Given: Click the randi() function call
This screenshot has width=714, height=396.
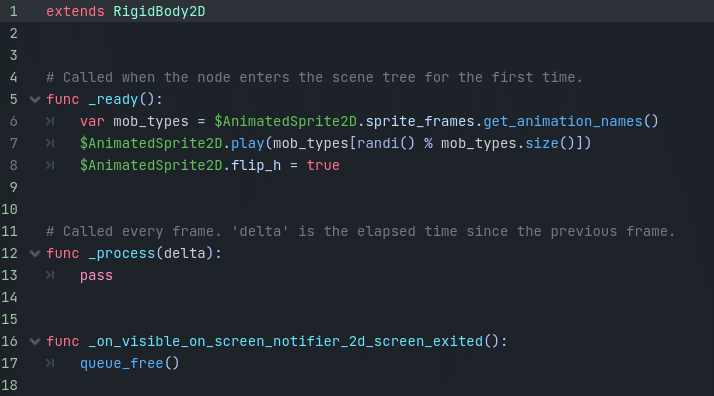Looking at the screenshot, I should 386,143.
